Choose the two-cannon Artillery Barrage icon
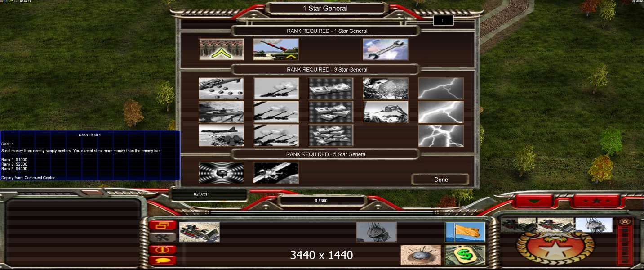 tap(276, 112)
